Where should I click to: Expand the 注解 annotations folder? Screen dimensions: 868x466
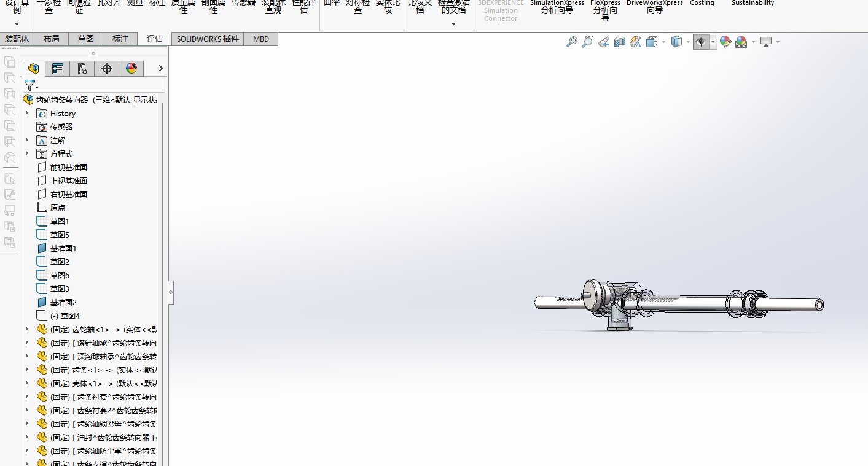pos(26,140)
